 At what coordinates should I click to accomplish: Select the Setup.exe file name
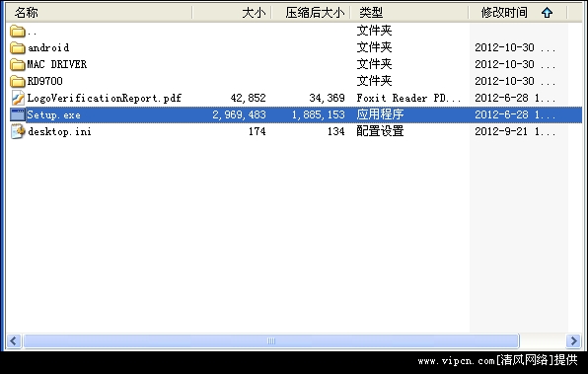click(x=53, y=114)
